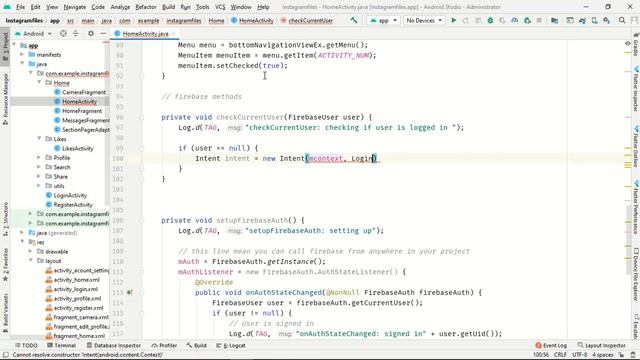This screenshot has width=640, height=360.
Task: Click the Apply Changes rerun icon
Action: [x=466, y=20]
